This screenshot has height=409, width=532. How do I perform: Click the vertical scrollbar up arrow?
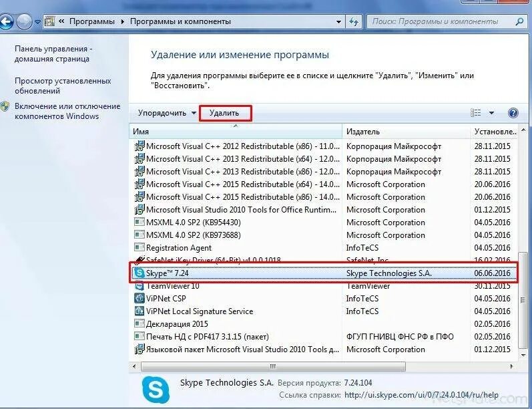(523, 130)
